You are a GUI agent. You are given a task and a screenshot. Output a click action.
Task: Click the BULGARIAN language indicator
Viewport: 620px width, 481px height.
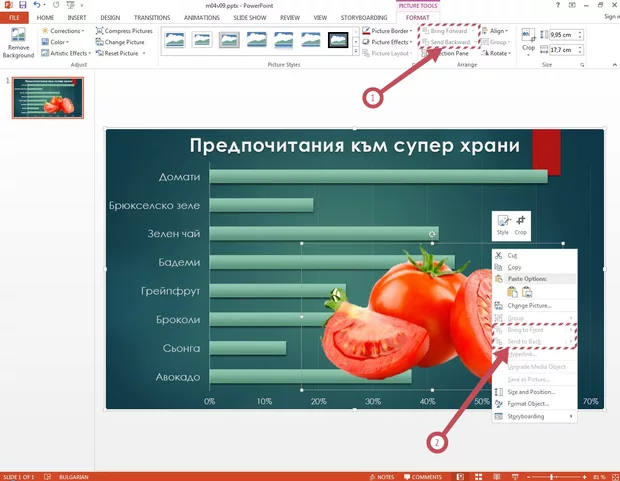[74, 477]
